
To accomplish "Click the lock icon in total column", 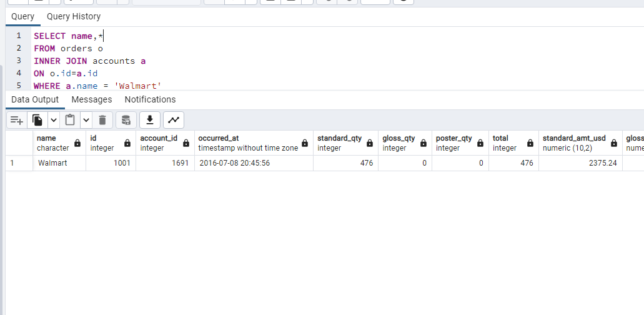I will tap(530, 143).
